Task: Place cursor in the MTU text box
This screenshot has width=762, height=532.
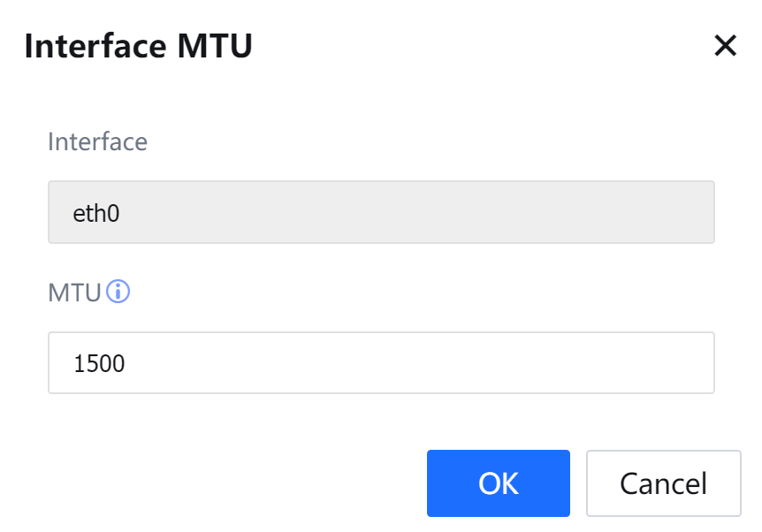Action: pos(381,362)
